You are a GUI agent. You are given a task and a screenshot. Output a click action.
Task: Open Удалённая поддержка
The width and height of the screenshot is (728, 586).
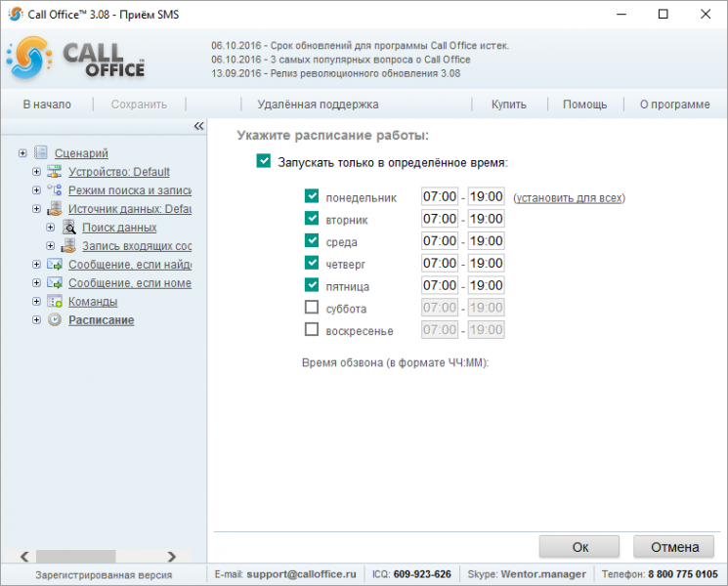[318, 105]
